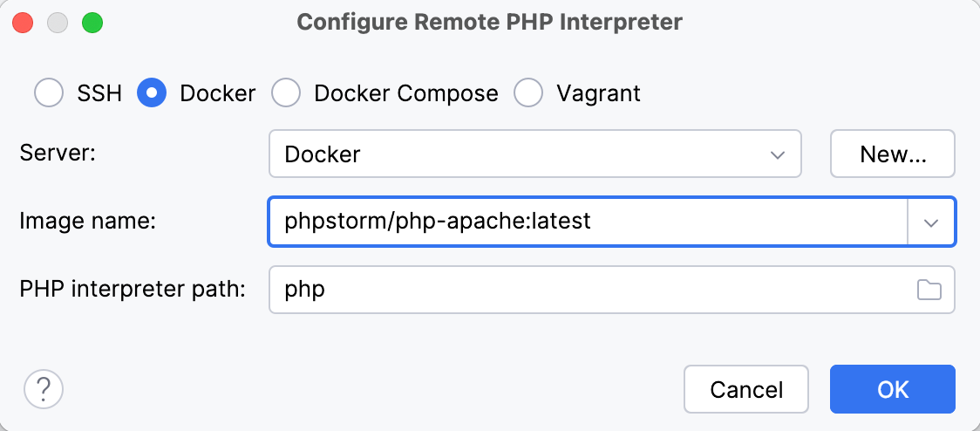The width and height of the screenshot is (980, 431).
Task: Close the Configure Remote PHP Interpreter dialog
Action: point(24,23)
